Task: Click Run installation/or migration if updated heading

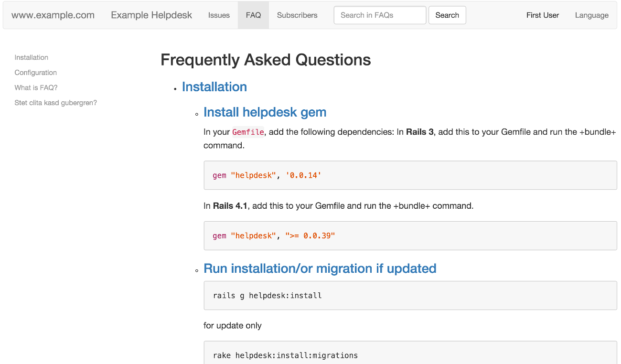Action: pos(320,268)
